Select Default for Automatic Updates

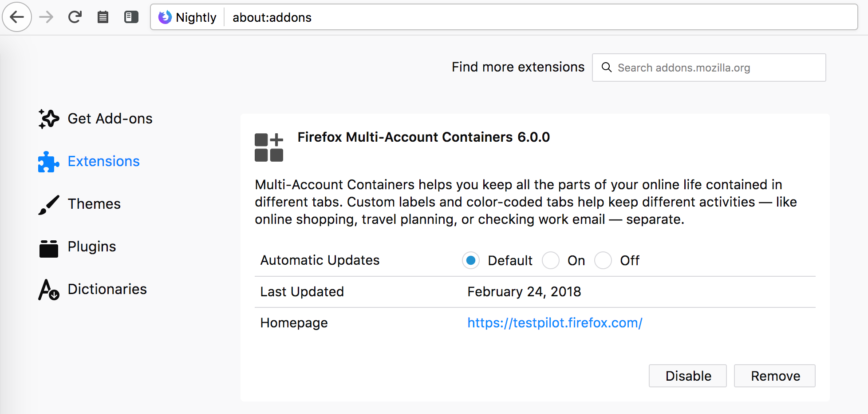coord(471,260)
